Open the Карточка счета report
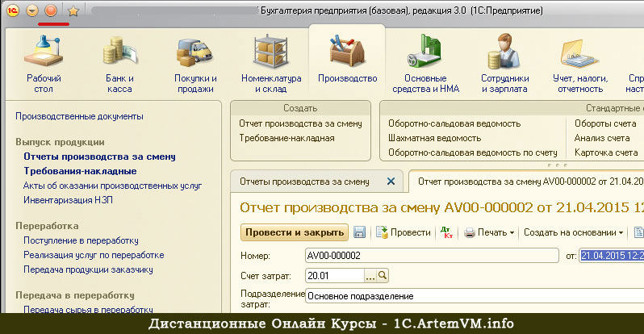The image size is (644, 334). pos(606,152)
